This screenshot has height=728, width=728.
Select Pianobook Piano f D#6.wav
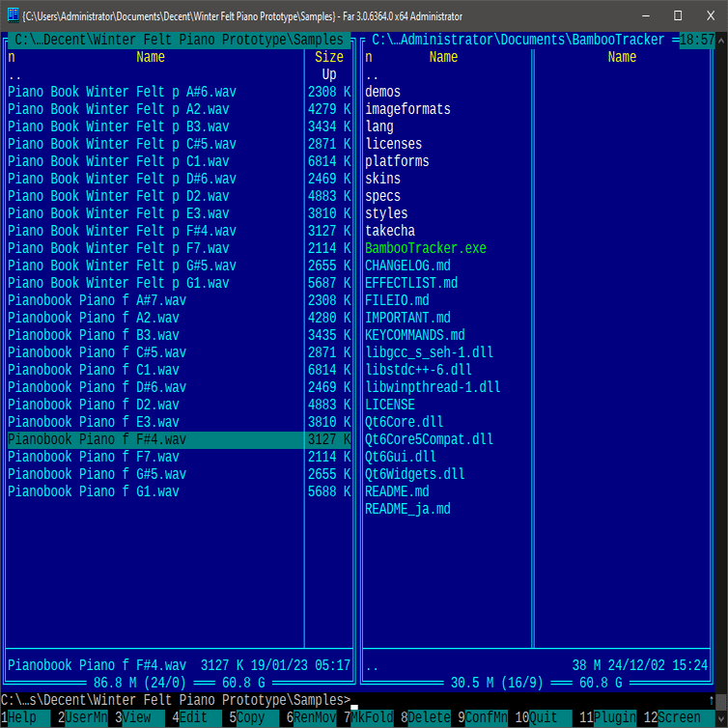tap(97, 387)
